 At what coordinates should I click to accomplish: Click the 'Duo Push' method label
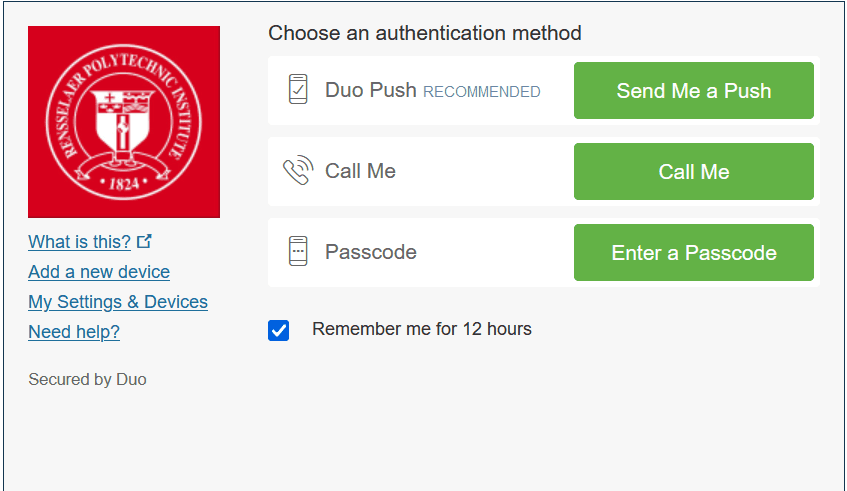click(x=370, y=91)
